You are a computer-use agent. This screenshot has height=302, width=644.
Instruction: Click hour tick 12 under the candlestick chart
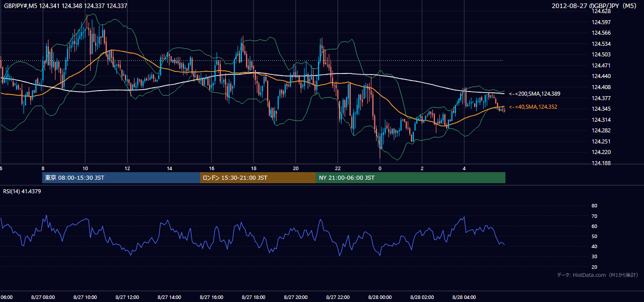click(x=127, y=169)
